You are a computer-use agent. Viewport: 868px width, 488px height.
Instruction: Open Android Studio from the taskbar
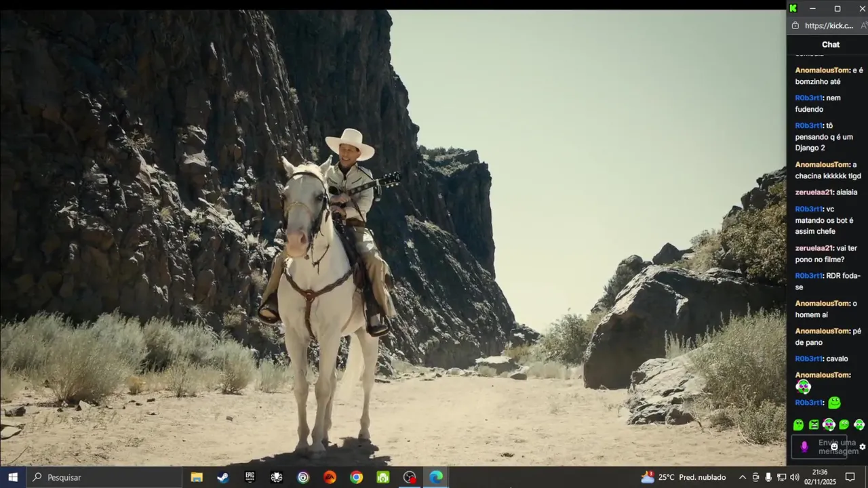tap(383, 477)
